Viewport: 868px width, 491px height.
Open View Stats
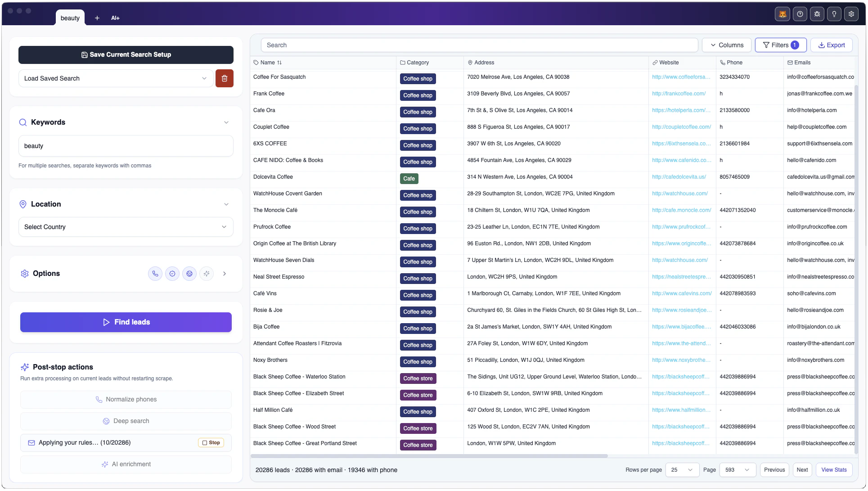point(834,470)
